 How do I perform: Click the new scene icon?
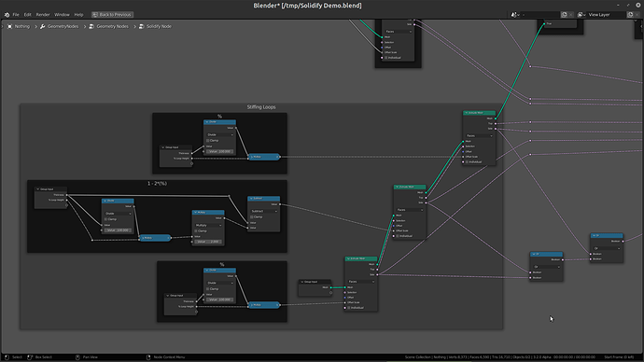[565, 15]
